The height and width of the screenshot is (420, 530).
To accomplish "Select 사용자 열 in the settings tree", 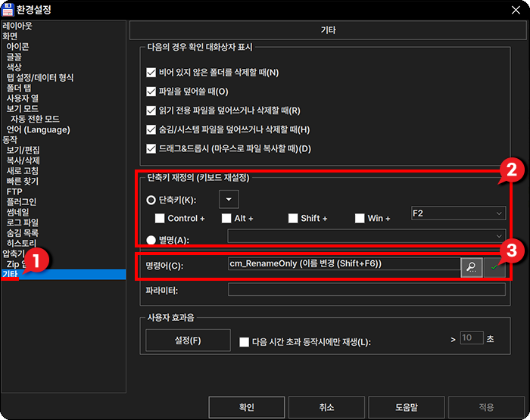I will (23, 98).
